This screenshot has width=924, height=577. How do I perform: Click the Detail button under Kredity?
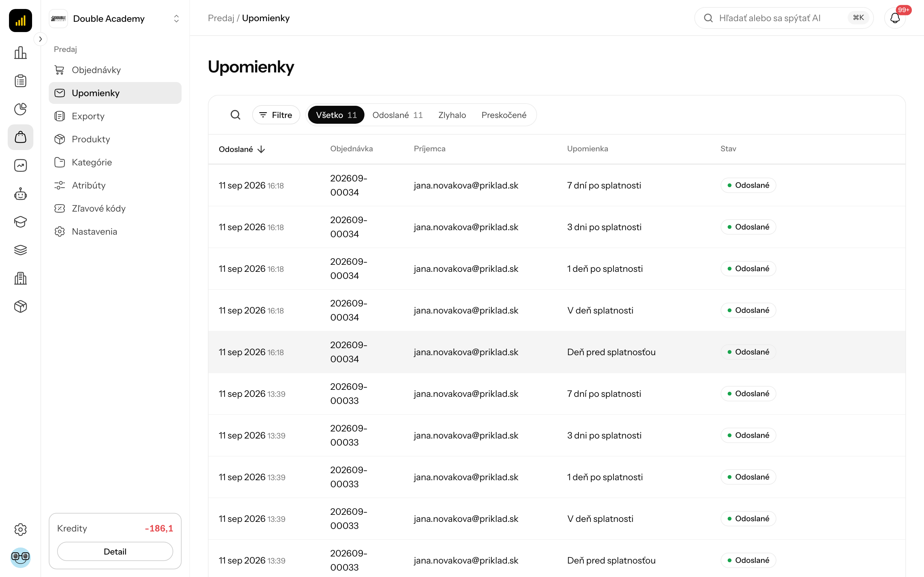115,551
